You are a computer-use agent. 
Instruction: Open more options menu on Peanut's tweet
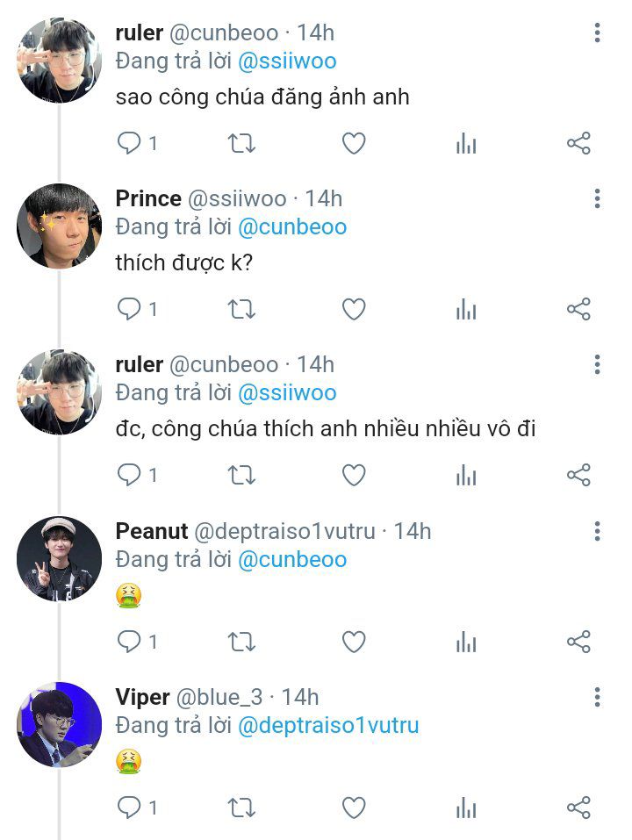click(597, 531)
